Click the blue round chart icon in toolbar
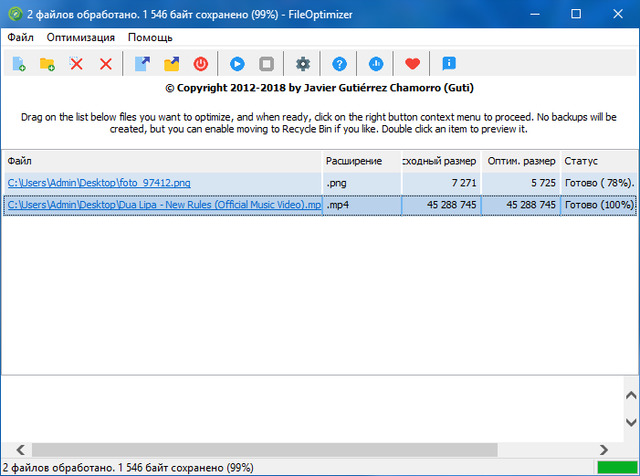640x476 pixels. [375, 64]
